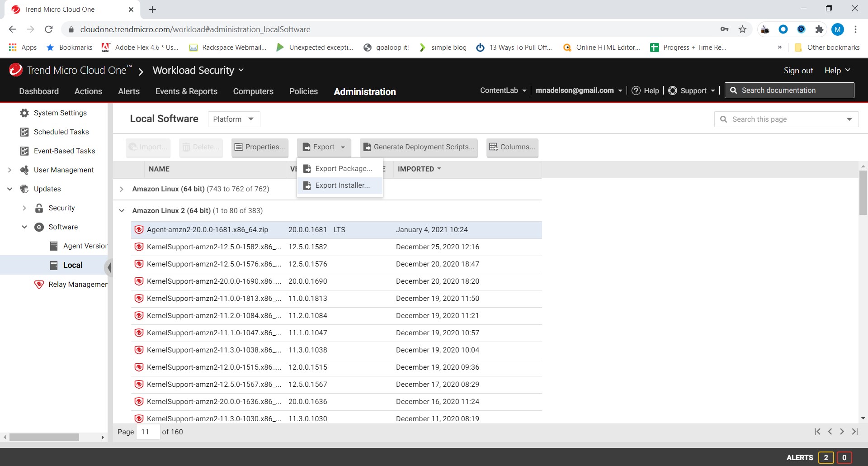Expand User Management in sidebar
The height and width of the screenshot is (466, 868).
point(9,170)
